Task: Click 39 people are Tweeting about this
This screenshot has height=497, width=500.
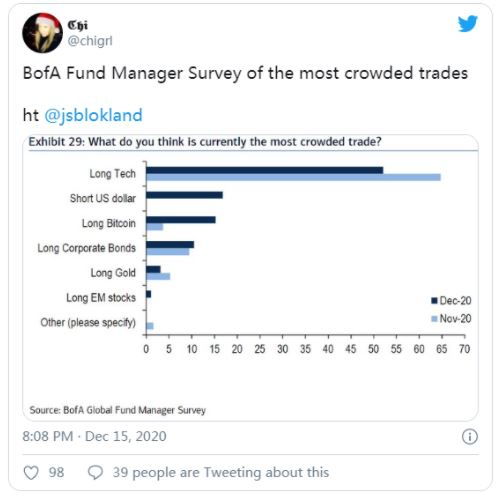Action: (221, 472)
